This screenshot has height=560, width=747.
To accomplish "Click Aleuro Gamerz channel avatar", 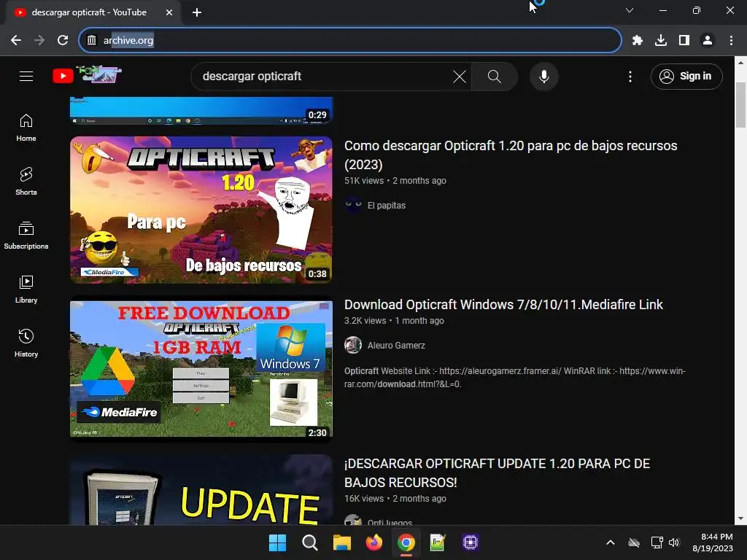I will coord(353,345).
